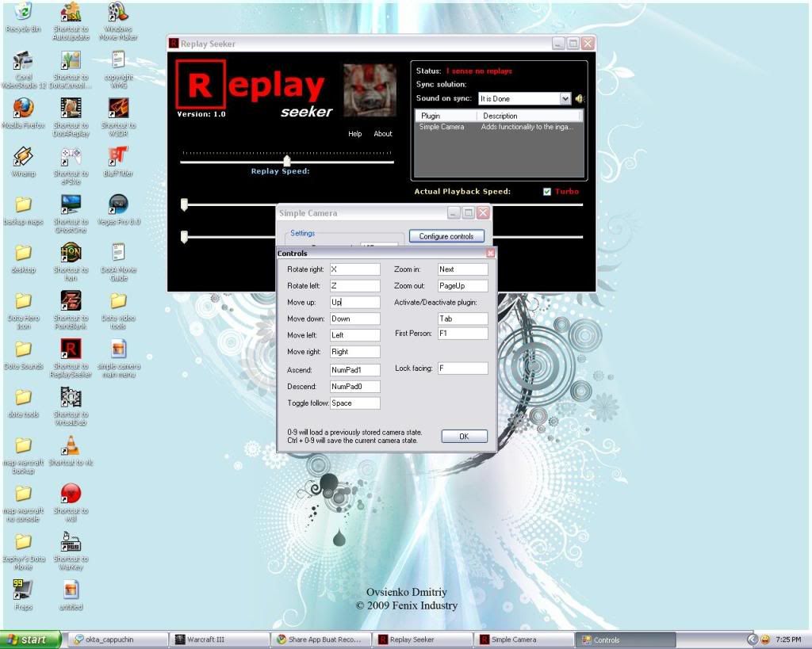812x649 pixels.
Task: Open Shortcut to ReplaySeeker desktop icon
Action: (71, 358)
